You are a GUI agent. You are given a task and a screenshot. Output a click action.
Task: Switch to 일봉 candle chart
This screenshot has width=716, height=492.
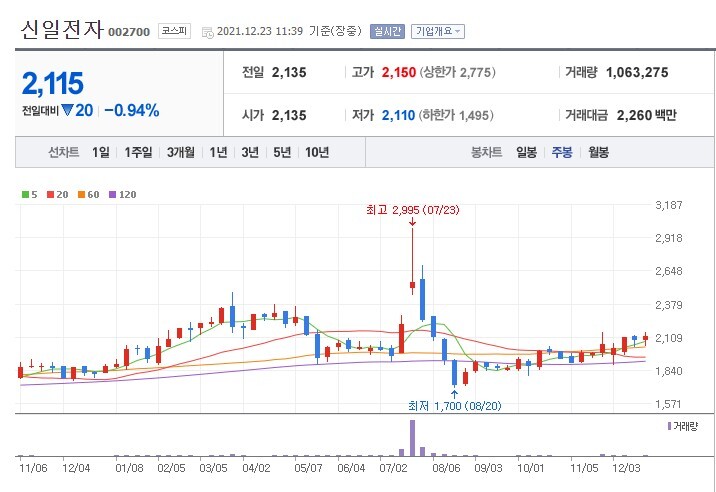coord(526,152)
